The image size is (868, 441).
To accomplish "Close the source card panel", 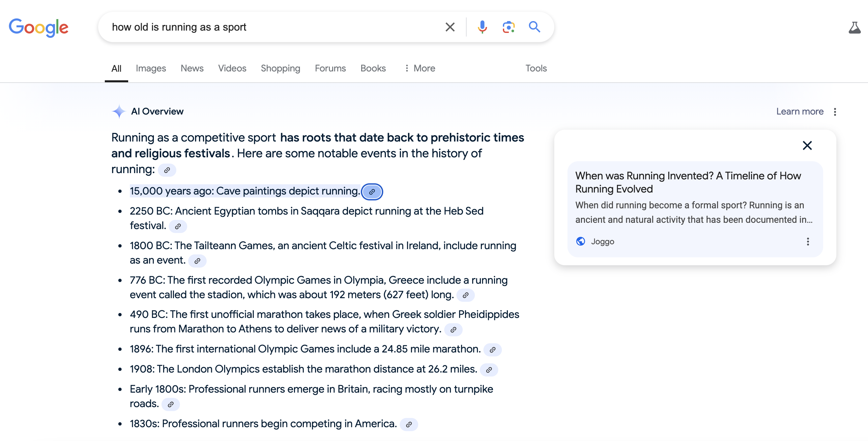I will [807, 145].
